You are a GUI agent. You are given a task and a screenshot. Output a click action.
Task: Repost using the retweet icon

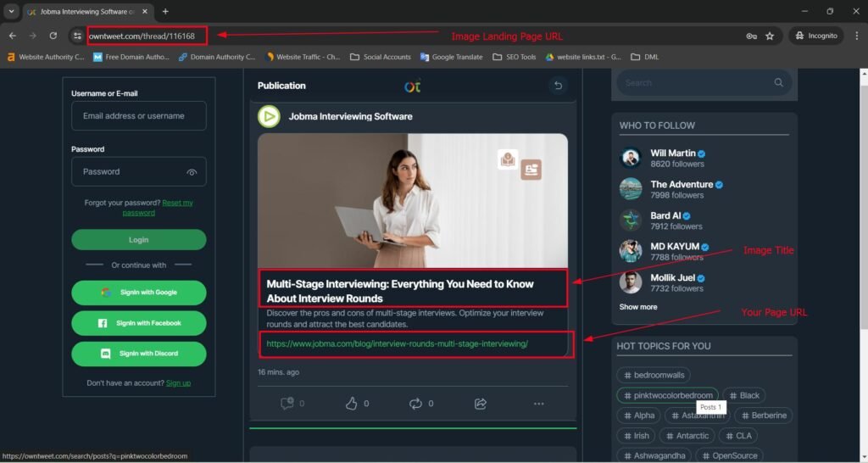pyautogui.click(x=415, y=404)
